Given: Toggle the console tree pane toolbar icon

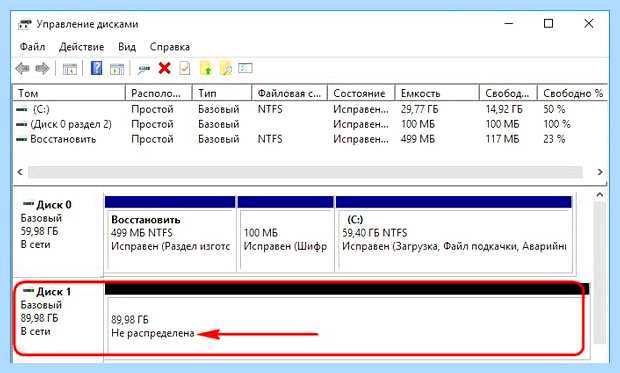Looking at the screenshot, I should tap(70, 69).
